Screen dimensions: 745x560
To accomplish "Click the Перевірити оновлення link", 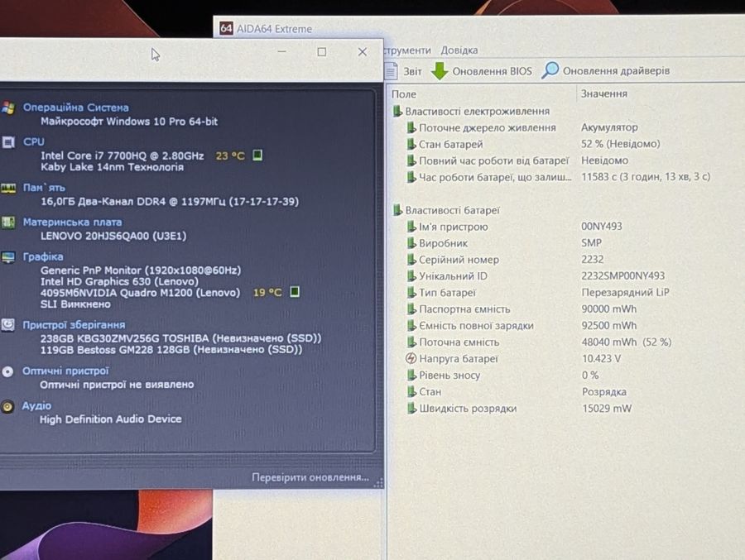I will click(x=310, y=477).
